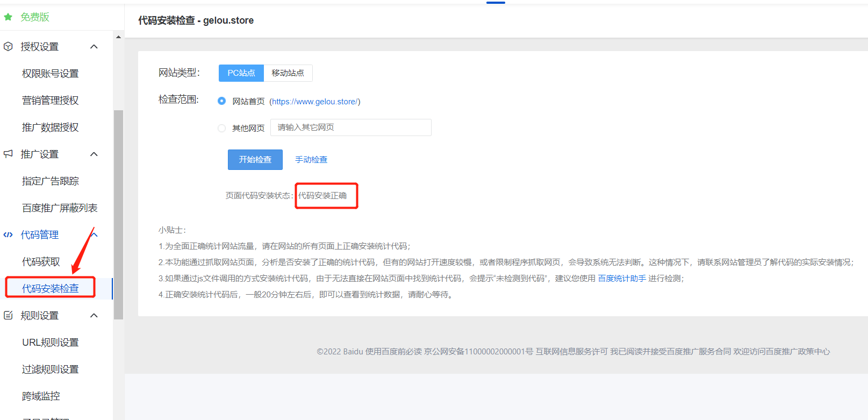Click the 代码管理 code brackets icon
868x420 pixels.
pos(8,235)
